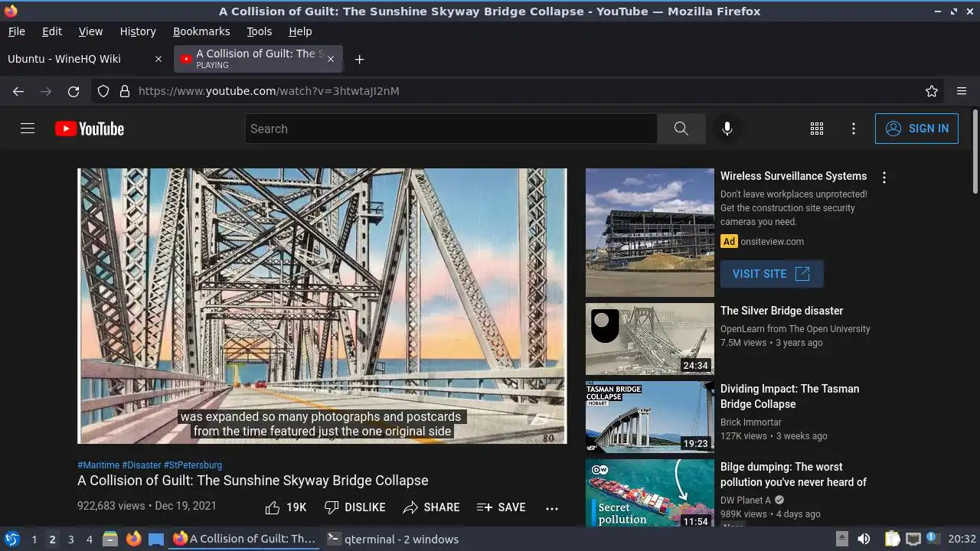
Task: Open YouTube settings three-dot menu
Action: click(x=854, y=129)
